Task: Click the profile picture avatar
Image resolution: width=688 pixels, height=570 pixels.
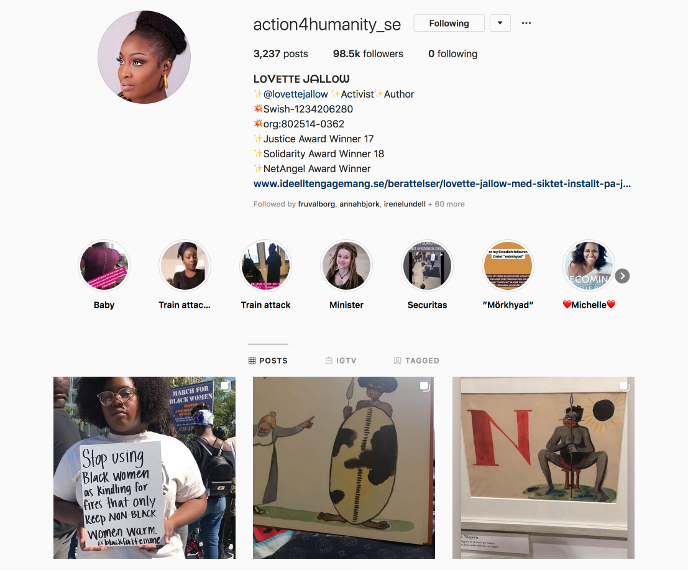Action: (x=144, y=57)
